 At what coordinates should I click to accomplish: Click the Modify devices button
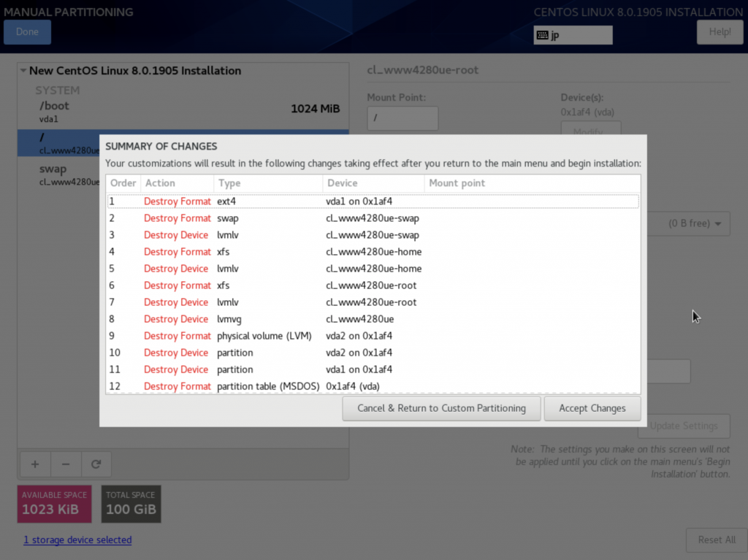[x=591, y=129]
